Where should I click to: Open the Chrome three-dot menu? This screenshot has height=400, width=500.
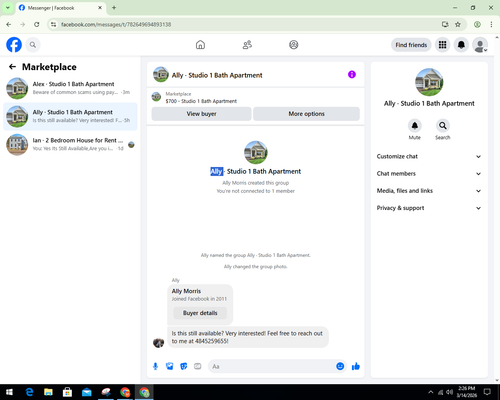coord(491,24)
